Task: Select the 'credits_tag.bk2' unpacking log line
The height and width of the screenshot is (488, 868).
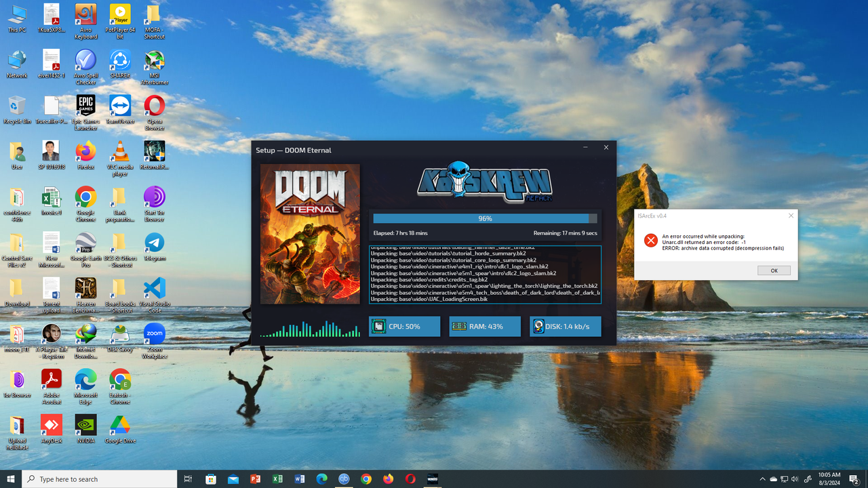Action: tap(429, 279)
